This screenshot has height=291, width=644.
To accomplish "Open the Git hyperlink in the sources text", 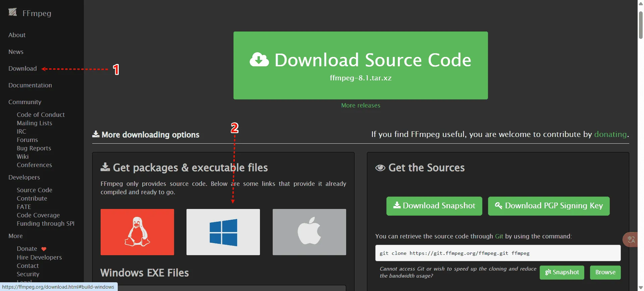I will (499, 236).
